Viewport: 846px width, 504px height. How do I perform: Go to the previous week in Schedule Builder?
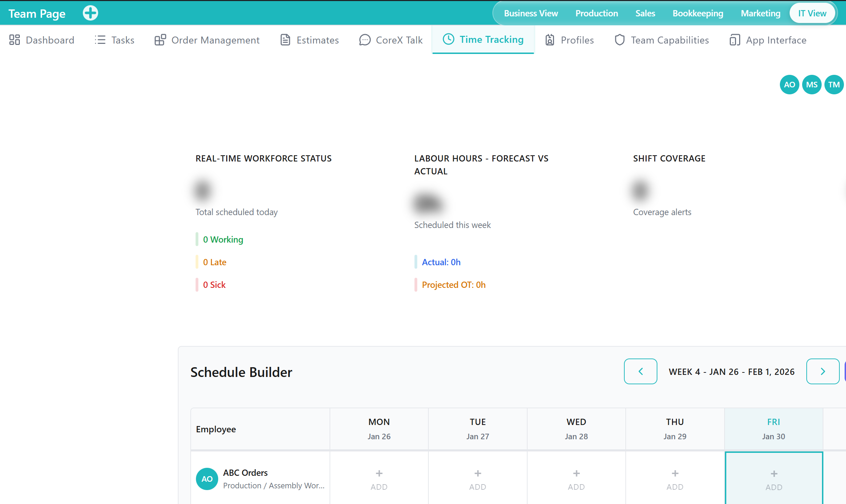[x=640, y=371]
